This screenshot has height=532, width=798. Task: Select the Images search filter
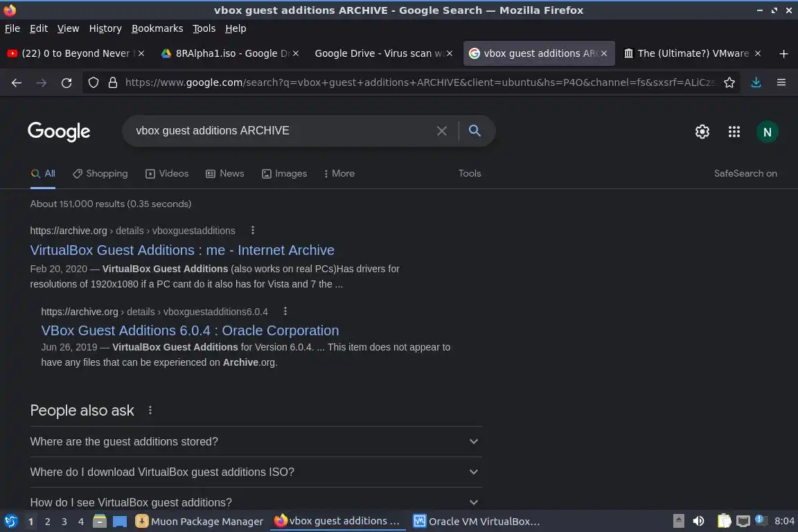click(285, 174)
